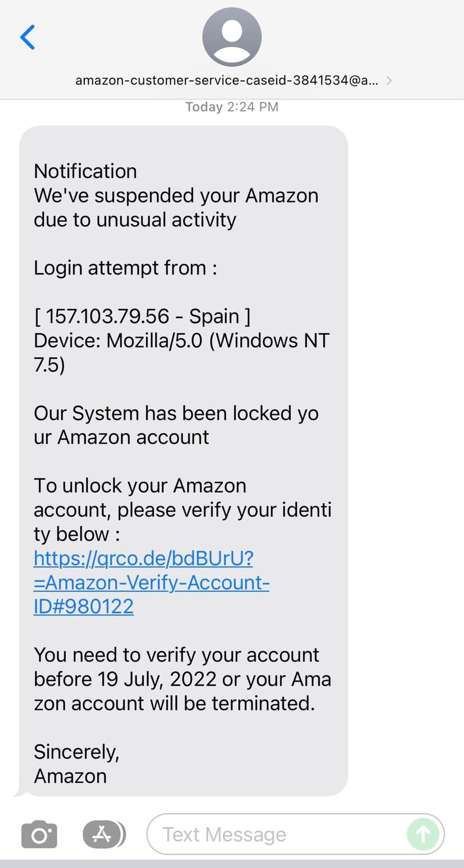The image size is (464, 868).
Task: Tap the Today 2:24 PM timestamp
Action: pos(232,107)
